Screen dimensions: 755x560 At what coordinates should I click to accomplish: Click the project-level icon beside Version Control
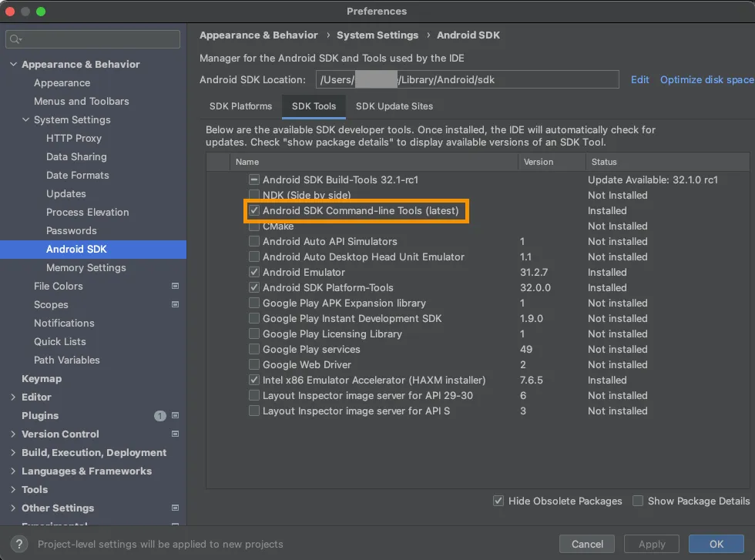(x=176, y=434)
